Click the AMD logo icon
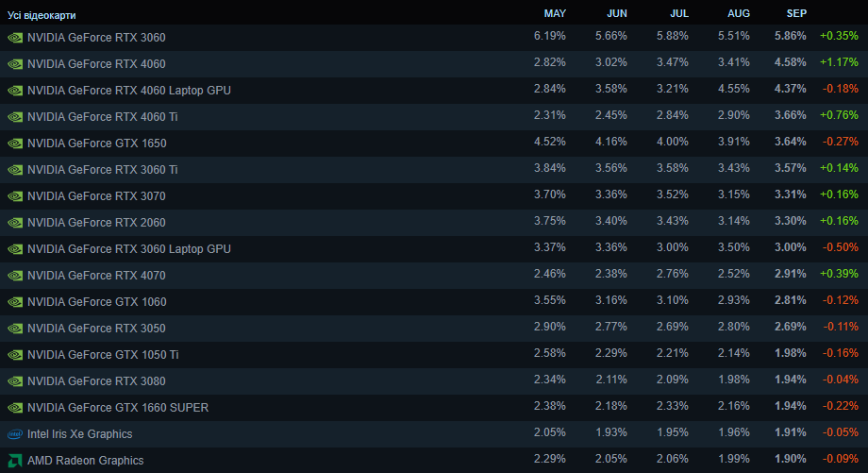Image resolution: width=868 pixels, height=473 pixels. tap(15, 461)
